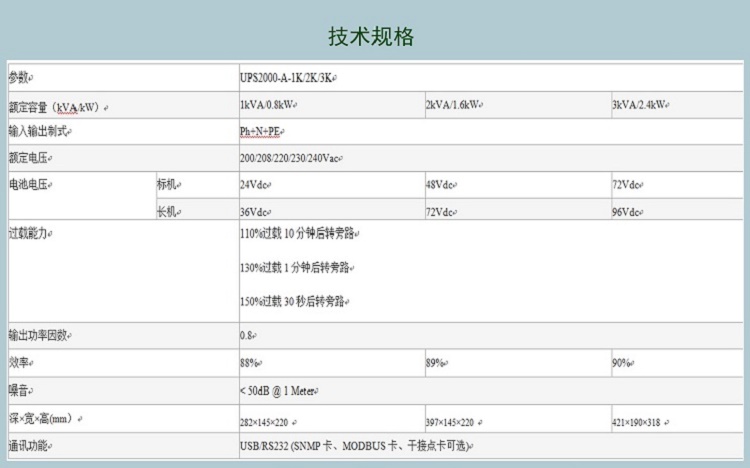Screen dimensions: 750x468
Task: Select the 150%过载 30秒后转旁路 line
Action: pyautogui.click(x=297, y=301)
